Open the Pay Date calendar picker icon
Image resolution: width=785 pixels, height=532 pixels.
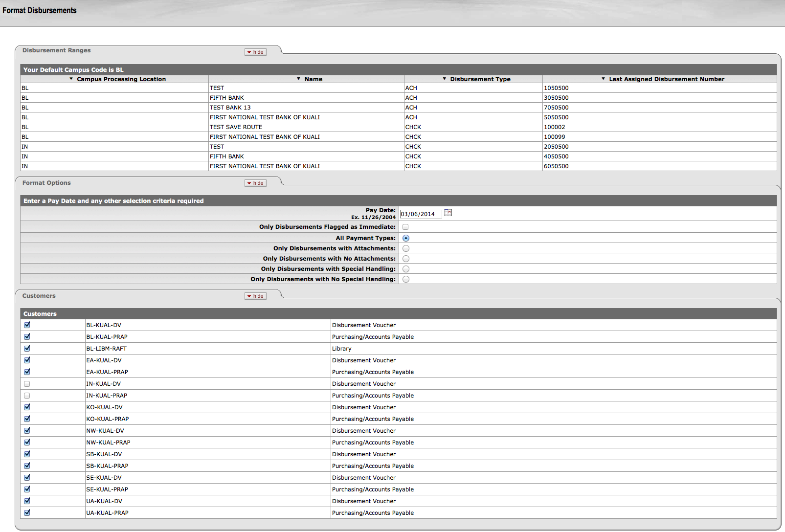point(448,213)
